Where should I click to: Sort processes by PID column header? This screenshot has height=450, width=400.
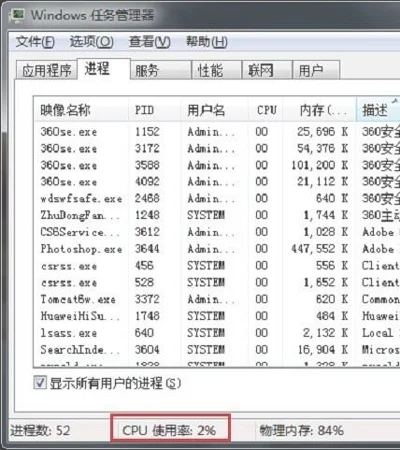[155, 110]
